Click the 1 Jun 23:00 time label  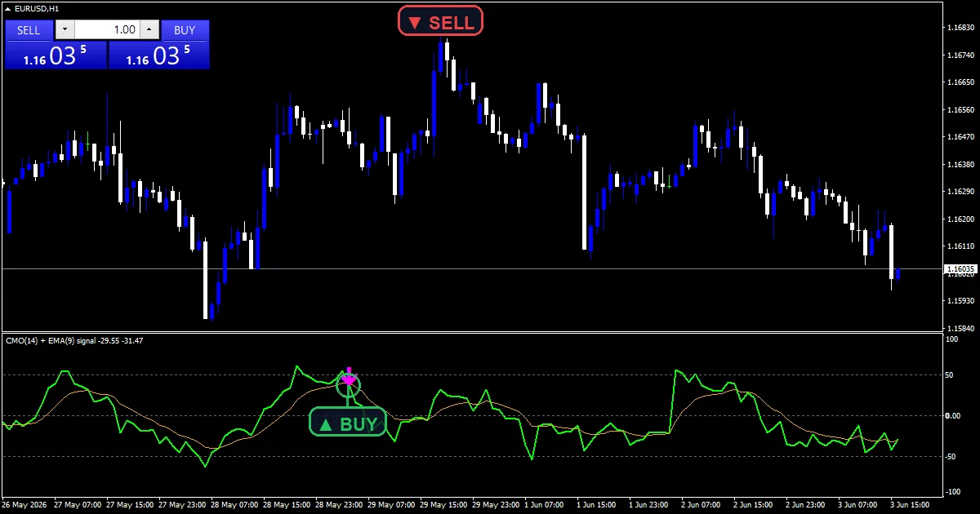pos(649,505)
